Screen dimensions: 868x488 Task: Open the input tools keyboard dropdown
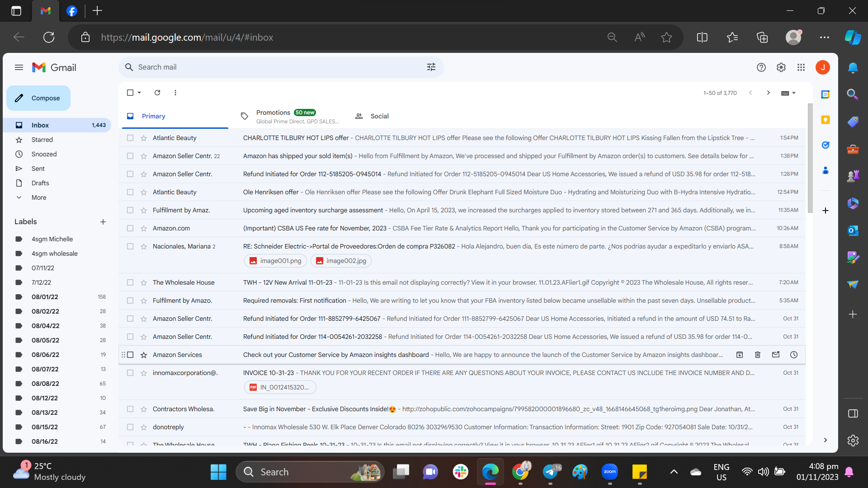[x=788, y=93]
